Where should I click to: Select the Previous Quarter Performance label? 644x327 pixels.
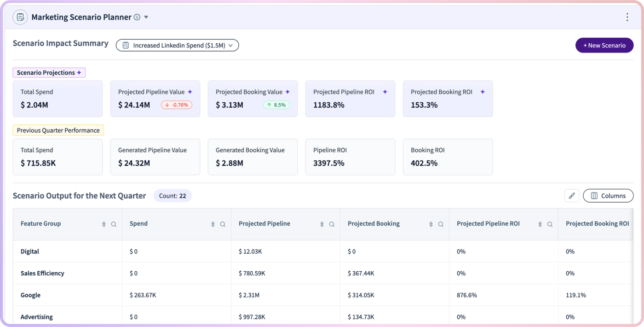(x=58, y=130)
